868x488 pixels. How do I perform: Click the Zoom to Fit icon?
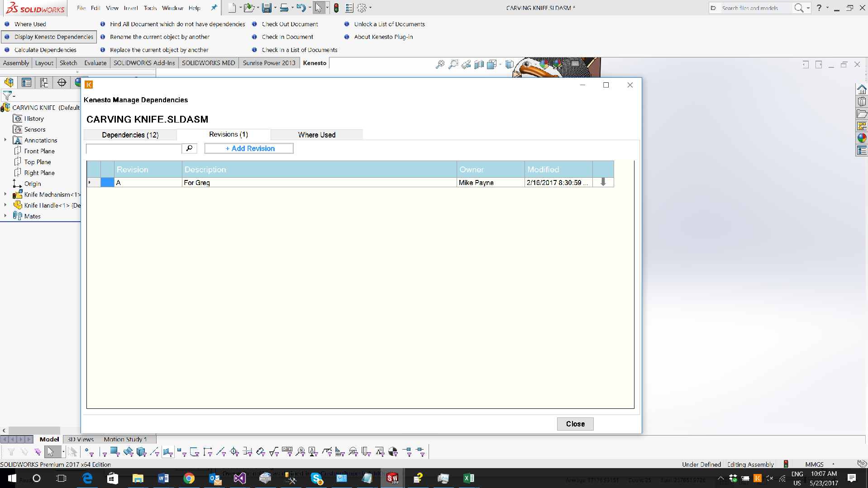440,65
